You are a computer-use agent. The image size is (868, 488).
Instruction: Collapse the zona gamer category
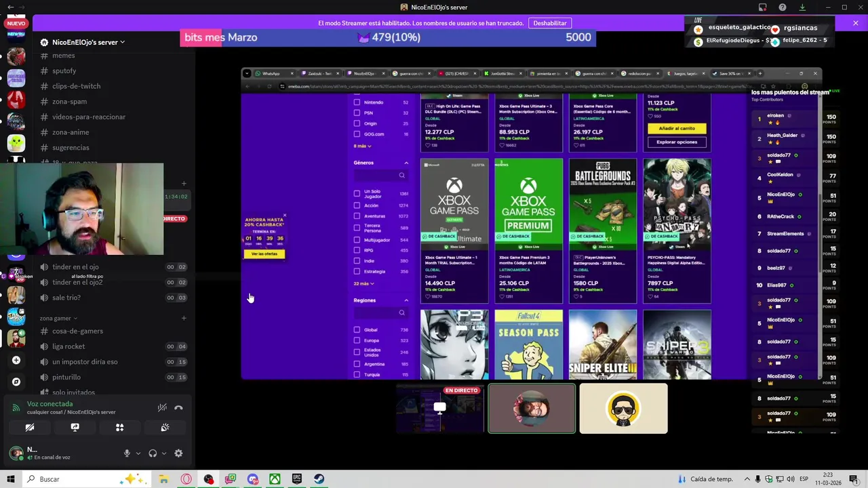(58, 318)
